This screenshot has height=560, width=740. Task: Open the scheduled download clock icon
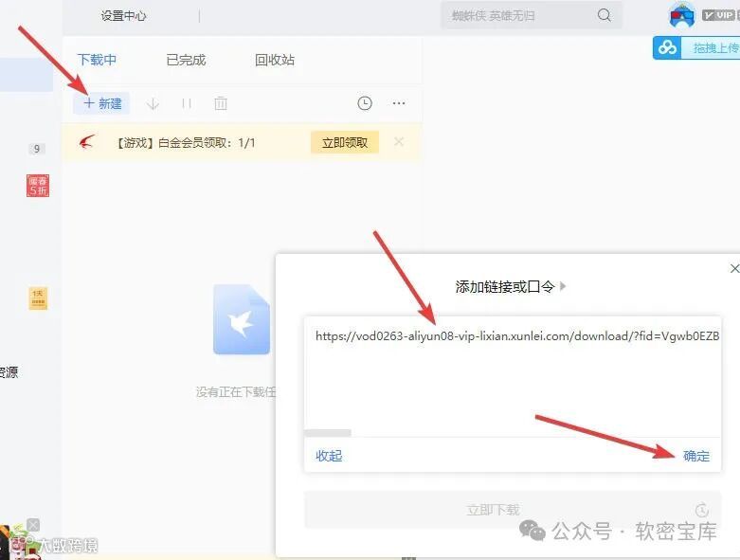tap(365, 103)
